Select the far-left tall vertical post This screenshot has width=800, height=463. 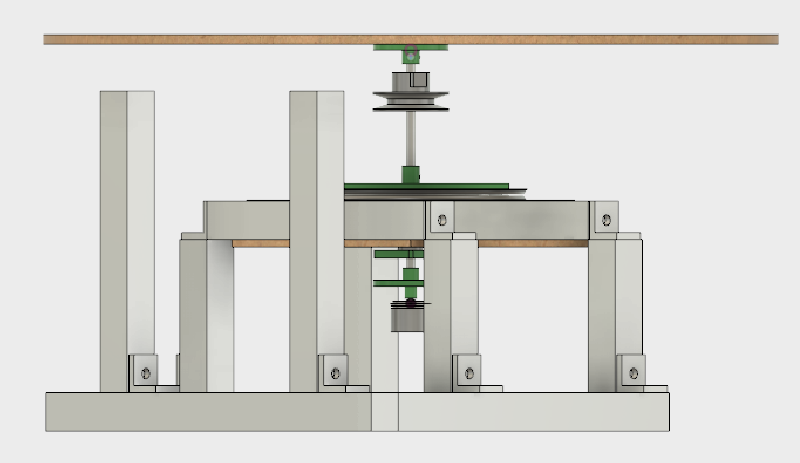point(126,230)
